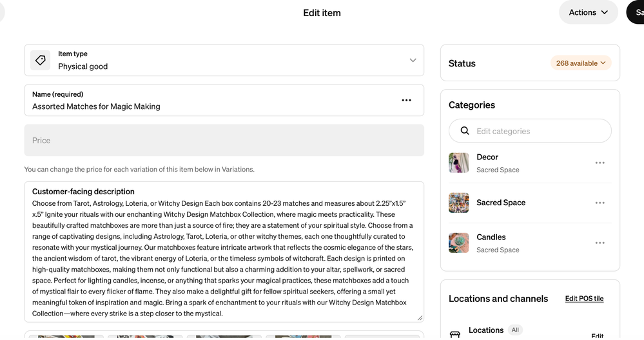Screen dimensions: 644x340
Task: Expand the Item type Physical good dropdown
Action: coord(224,61)
